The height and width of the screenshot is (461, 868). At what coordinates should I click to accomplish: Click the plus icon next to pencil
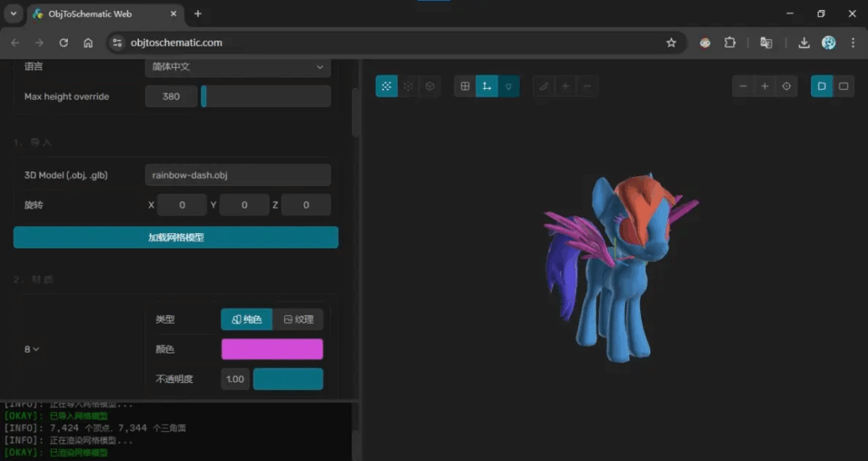[565, 86]
